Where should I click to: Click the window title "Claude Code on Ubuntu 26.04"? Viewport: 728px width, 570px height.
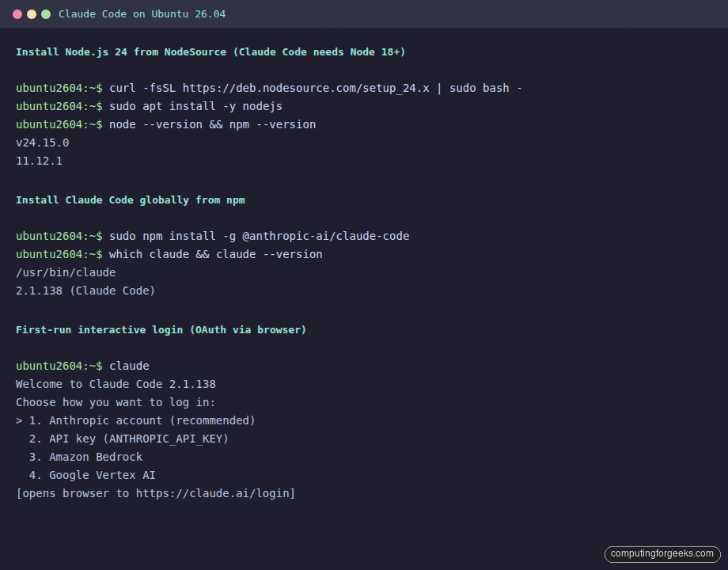coord(142,14)
